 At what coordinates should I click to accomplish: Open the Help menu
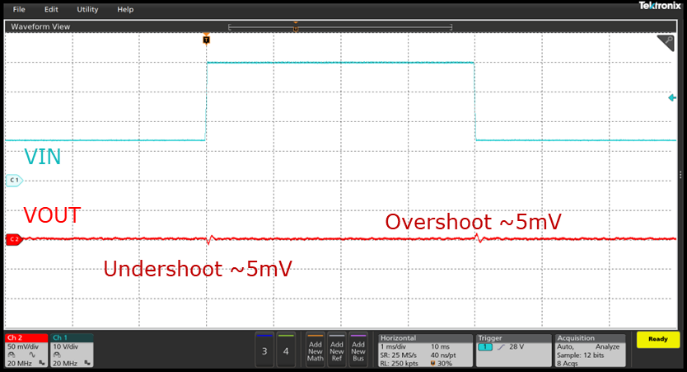coord(125,9)
